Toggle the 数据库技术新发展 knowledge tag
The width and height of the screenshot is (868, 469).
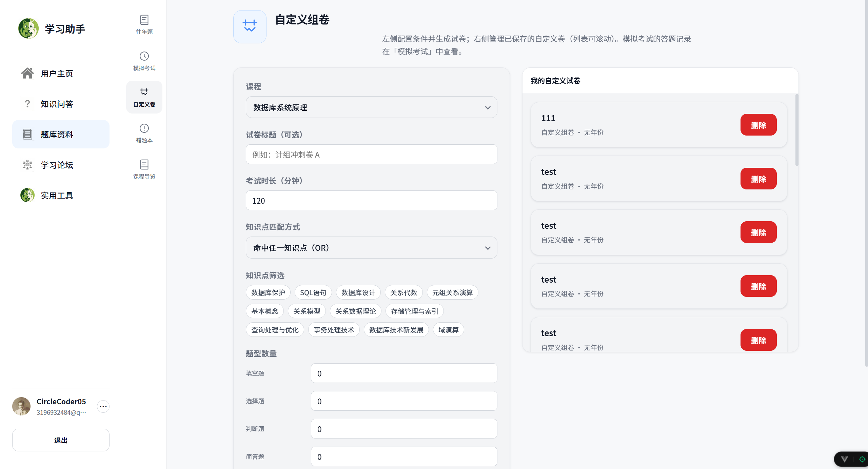[x=396, y=330]
